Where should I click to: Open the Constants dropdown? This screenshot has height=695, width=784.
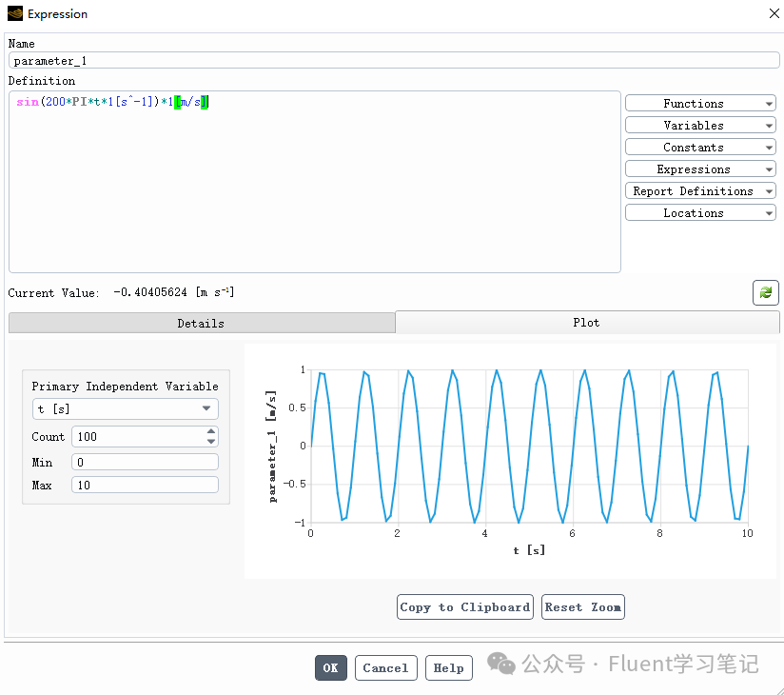coord(700,147)
